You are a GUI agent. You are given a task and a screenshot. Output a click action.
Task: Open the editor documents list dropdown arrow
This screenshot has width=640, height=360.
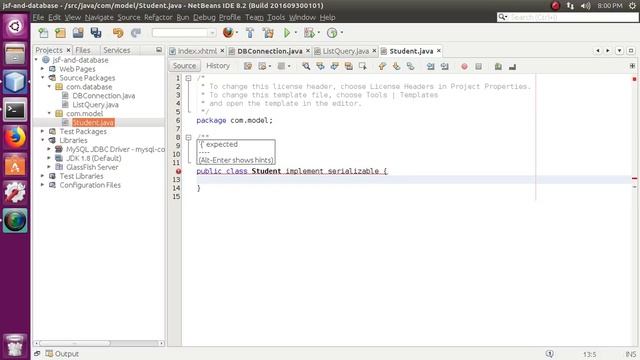tap(619, 51)
